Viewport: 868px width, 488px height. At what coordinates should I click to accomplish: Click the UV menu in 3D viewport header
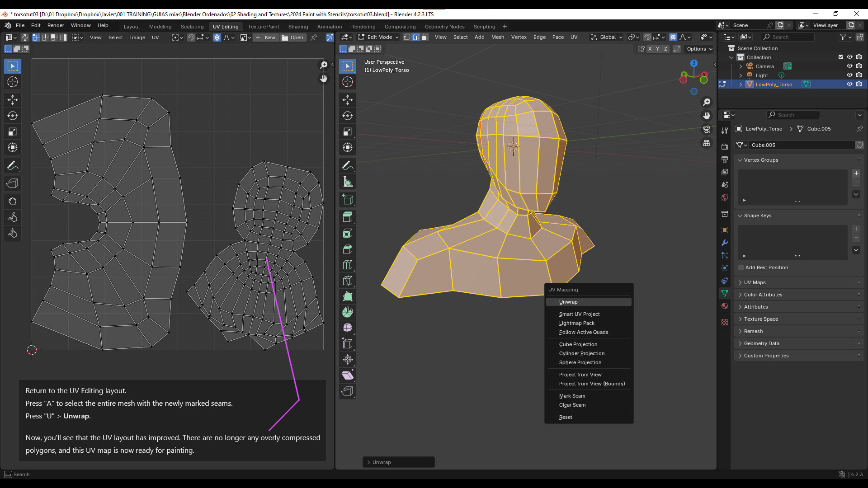tap(574, 37)
